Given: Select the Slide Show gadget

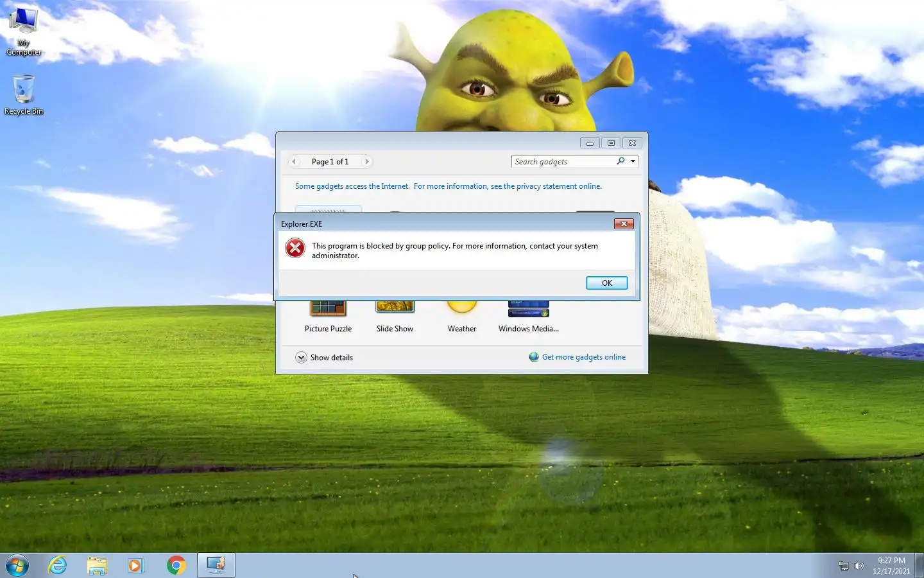Looking at the screenshot, I should [395, 317].
